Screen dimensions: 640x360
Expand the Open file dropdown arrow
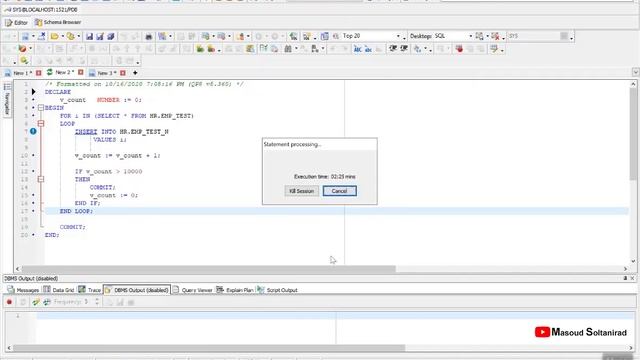point(62,37)
